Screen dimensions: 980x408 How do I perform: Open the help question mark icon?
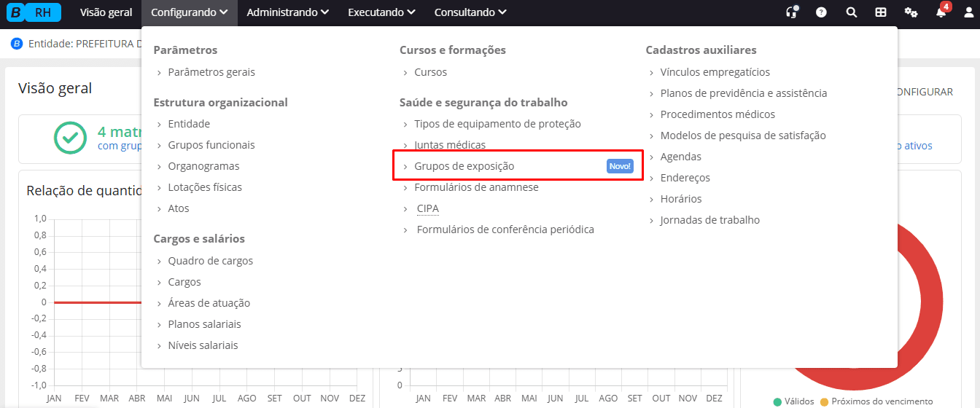point(821,12)
